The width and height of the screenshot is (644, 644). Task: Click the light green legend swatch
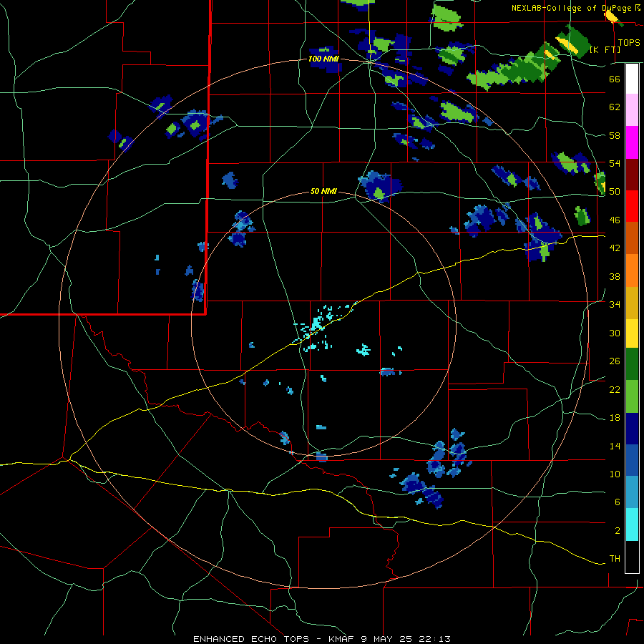click(x=632, y=396)
